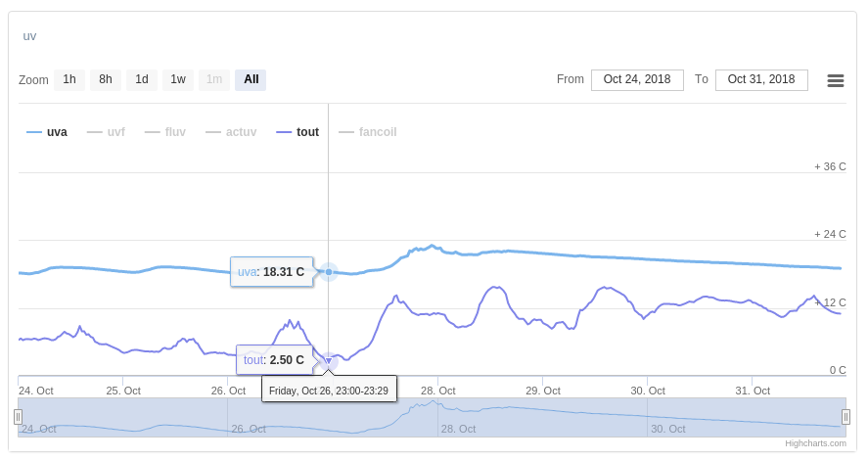Open the Highcharts.com credit link
Viewport: 868px width, 461px height.
tap(815, 443)
